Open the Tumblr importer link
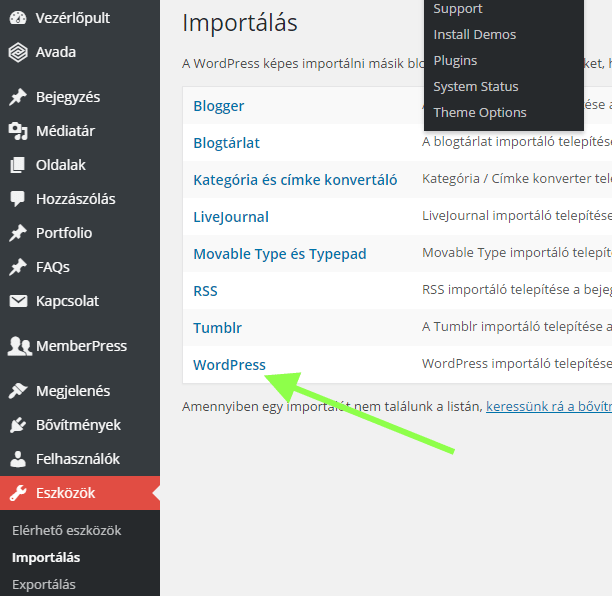Viewport: 612px width, 596px height. tap(217, 327)
